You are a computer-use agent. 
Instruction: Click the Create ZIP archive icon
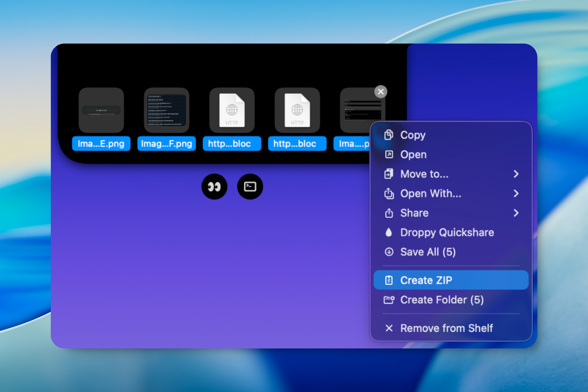[389, 280]
